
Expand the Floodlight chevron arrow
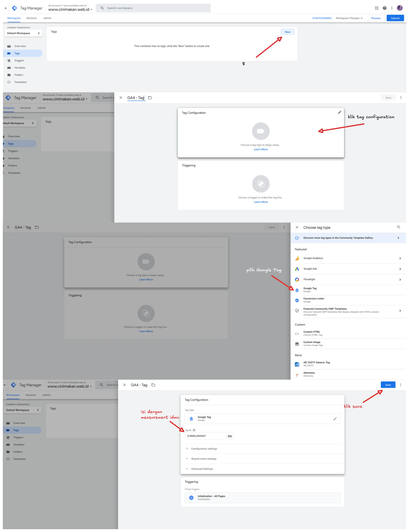point(400,279)
